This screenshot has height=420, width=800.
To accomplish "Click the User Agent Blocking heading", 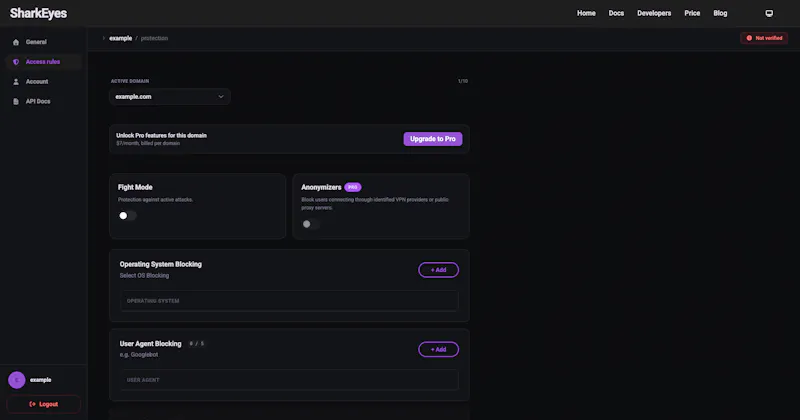I will tap(151, 344).
